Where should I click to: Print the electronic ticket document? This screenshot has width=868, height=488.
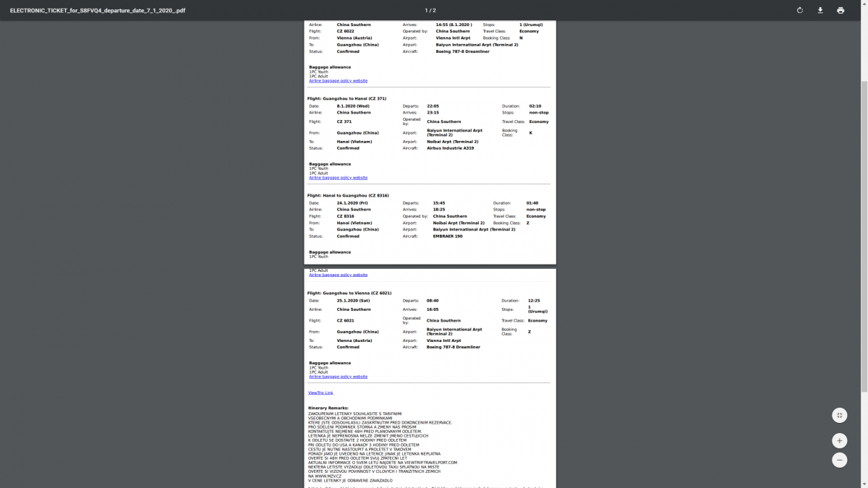tap(841, 10)
